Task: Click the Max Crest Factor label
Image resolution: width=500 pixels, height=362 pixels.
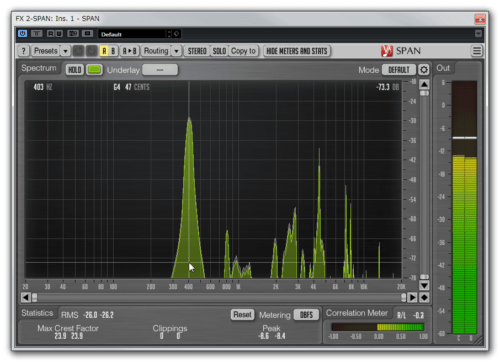Action: [68, 328]
